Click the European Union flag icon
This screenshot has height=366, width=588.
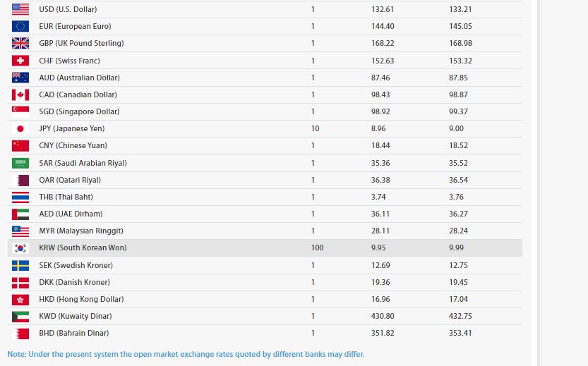coord(20,26)
